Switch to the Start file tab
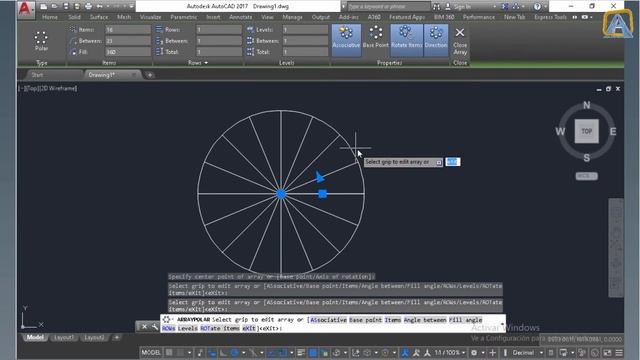This screenshot has height=360, width=640. [x=38, y=75]
